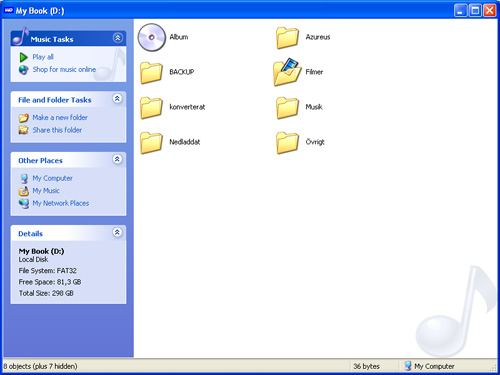500x375 pixels.
Task: Click the Play all link
Action: (43, 57)
